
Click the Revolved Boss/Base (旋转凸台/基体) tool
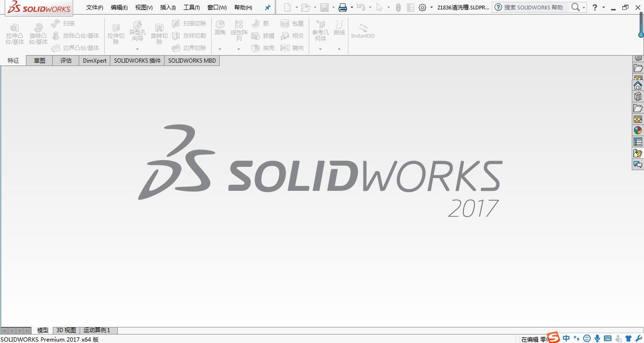click(38, 34)
